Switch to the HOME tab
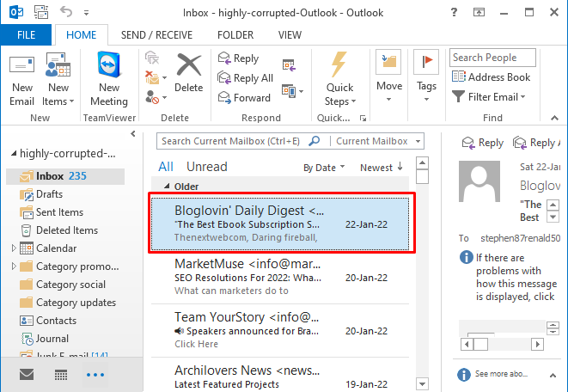Viewport: 568px width, 392px height. pyautogui.click(x=81, y=35)
